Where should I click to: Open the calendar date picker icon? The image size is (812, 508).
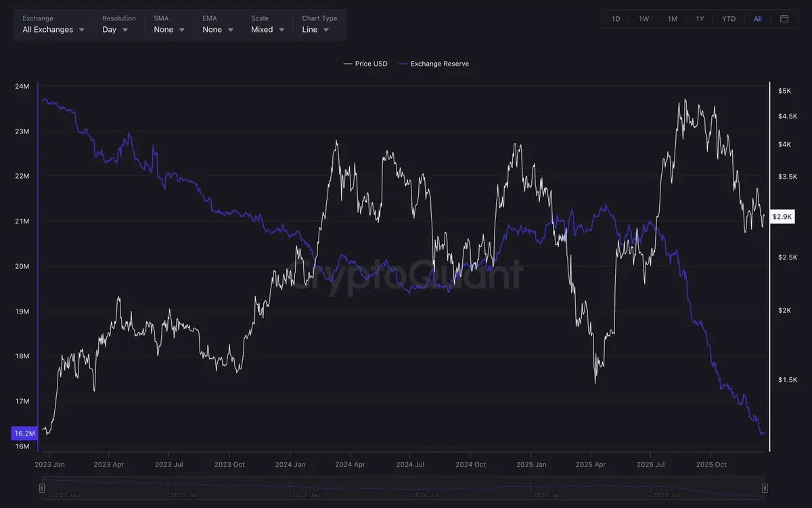click(784, 19)
